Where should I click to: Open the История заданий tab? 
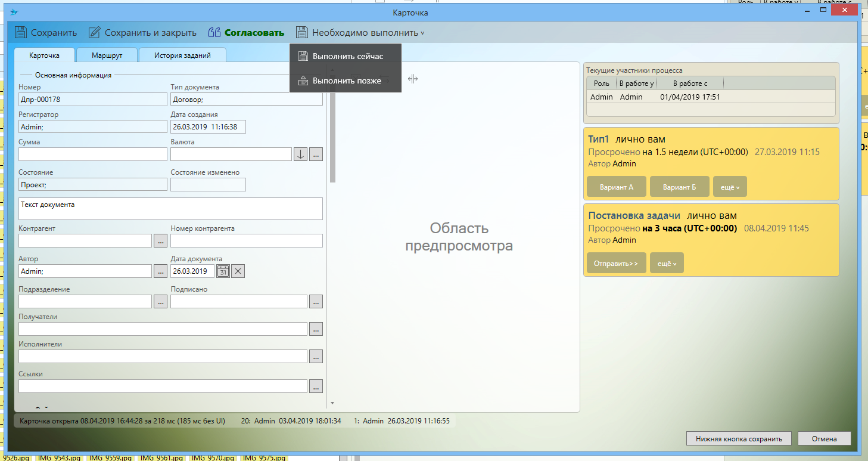[x=182, y=55]
